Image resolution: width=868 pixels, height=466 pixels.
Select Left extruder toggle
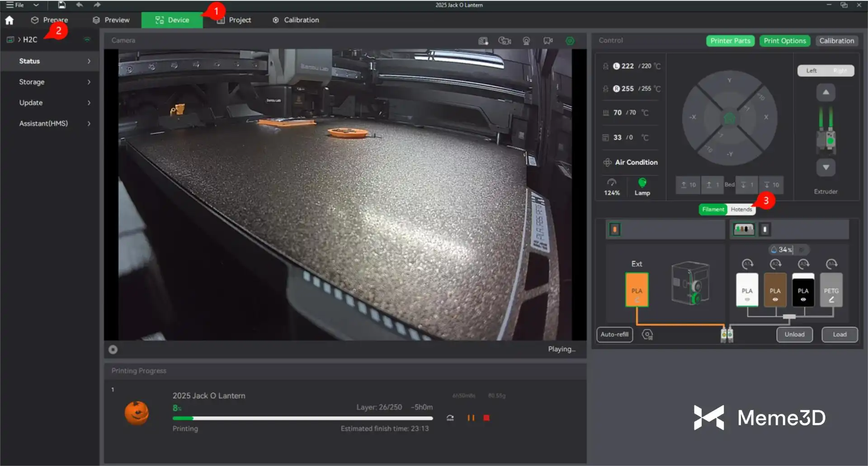tap(811, 71)
